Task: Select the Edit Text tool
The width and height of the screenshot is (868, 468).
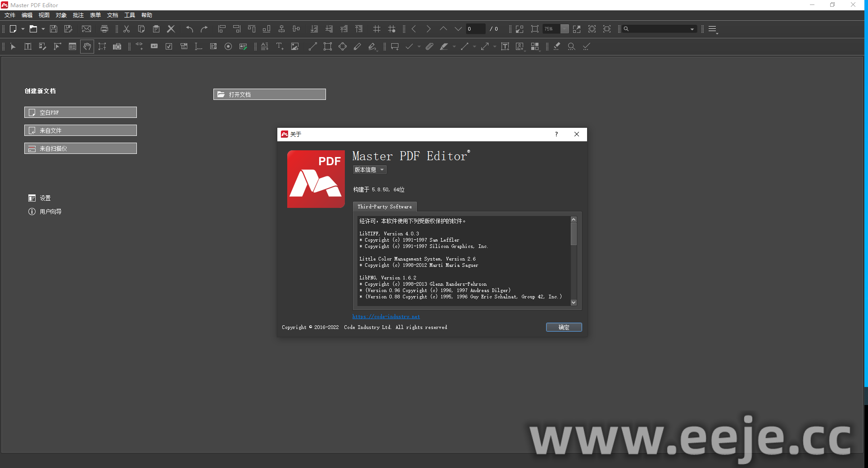Action: point(27,47)
